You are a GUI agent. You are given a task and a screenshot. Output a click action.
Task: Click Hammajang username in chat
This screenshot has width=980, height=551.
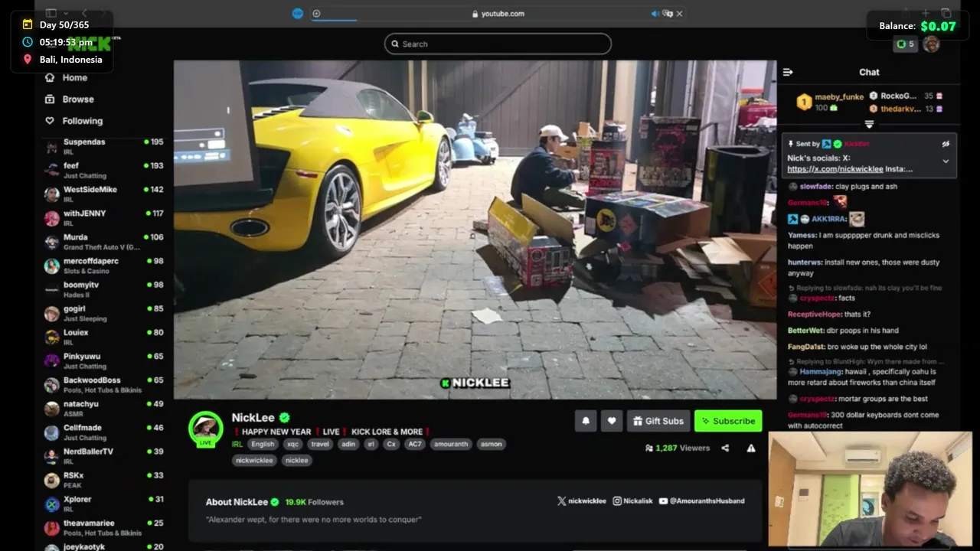click(820, 371)
